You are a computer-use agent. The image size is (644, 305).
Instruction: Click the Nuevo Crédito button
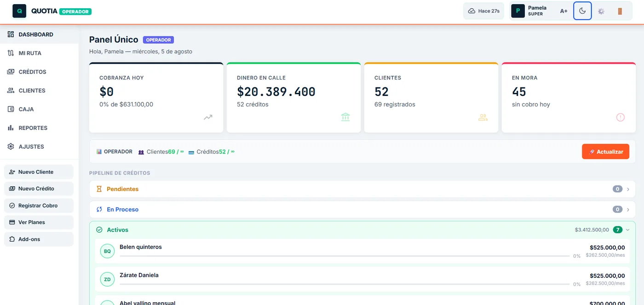click(x=39, y=189)
